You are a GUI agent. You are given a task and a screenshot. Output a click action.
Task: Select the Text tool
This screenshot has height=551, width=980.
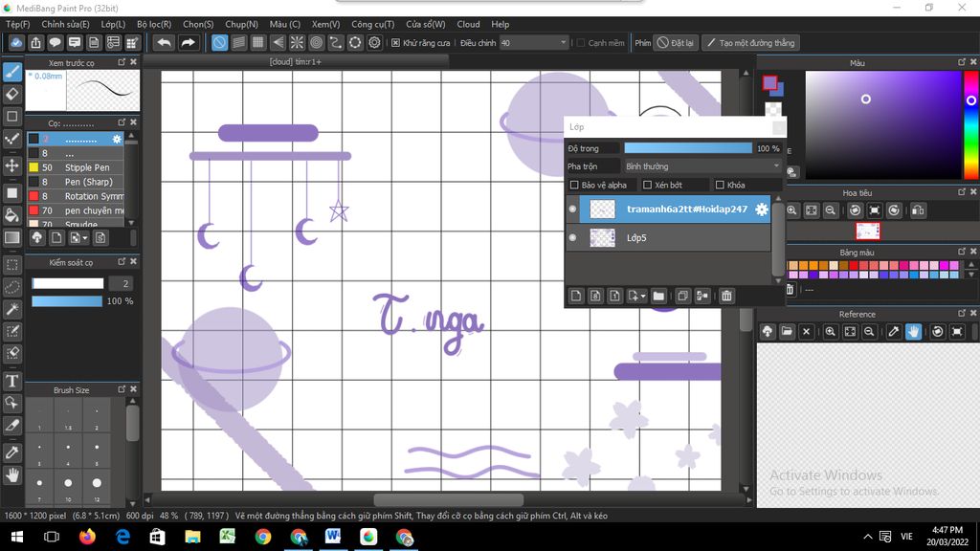click(x=12, y=381)
